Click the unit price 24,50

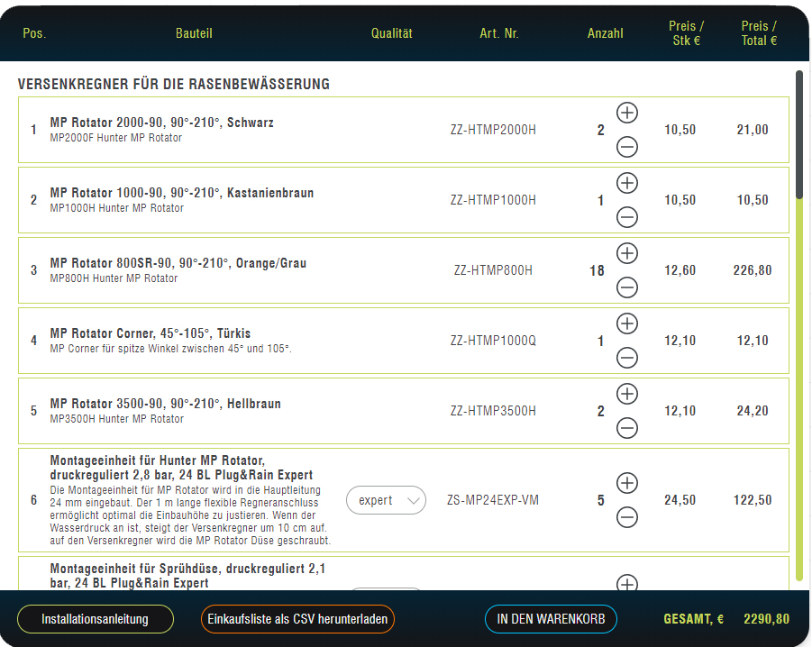pos(680,500)
